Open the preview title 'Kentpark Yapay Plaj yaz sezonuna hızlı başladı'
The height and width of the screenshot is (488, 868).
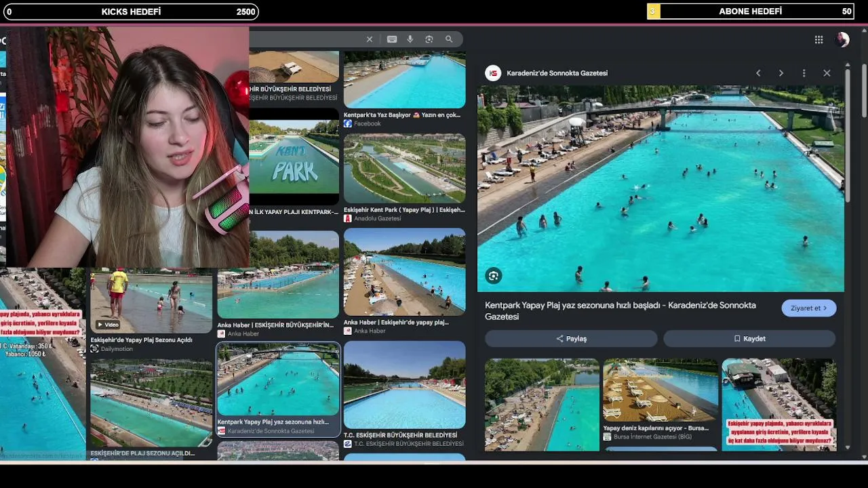point(620,310)
